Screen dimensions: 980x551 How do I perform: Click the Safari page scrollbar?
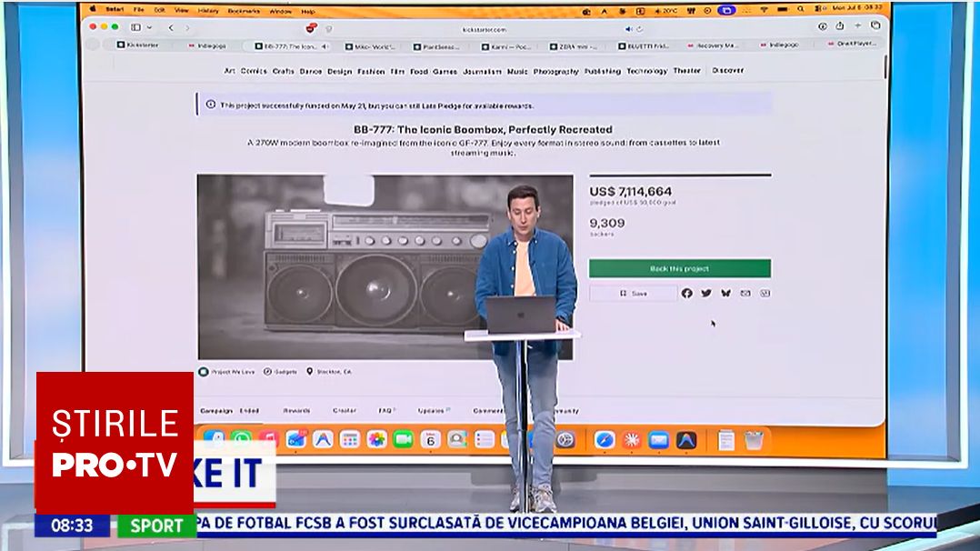pyautogui.click(x=885, y=67)
